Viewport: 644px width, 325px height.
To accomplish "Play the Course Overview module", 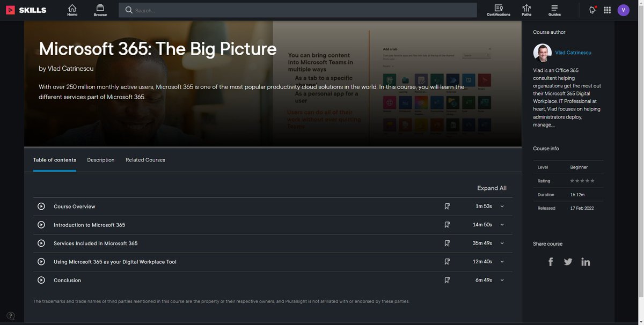I will pos(41,206).
